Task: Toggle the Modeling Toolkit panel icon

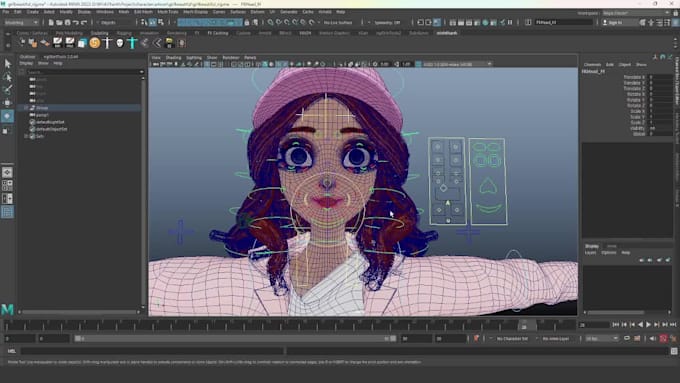Action: click(x=643, y=22)
